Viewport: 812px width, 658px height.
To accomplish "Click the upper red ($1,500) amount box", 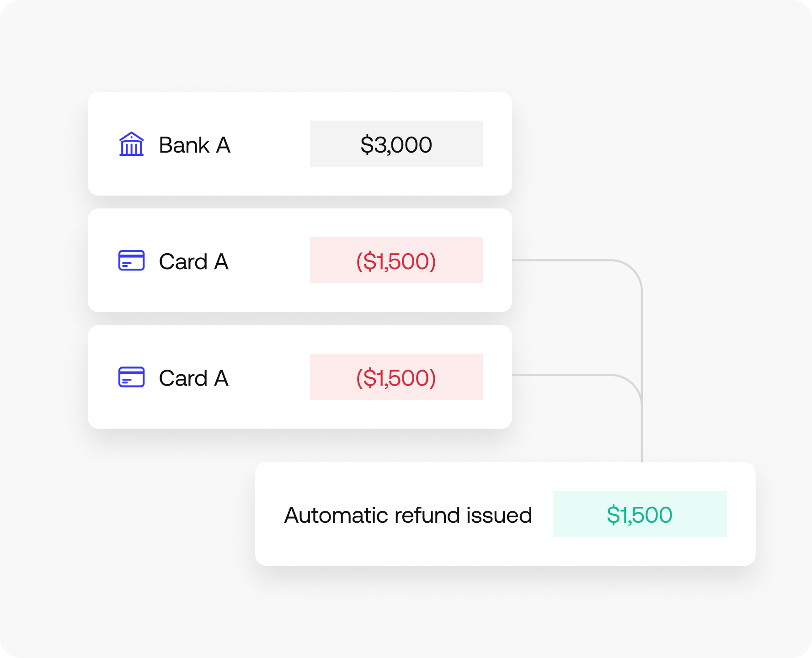I will [396, 260].
